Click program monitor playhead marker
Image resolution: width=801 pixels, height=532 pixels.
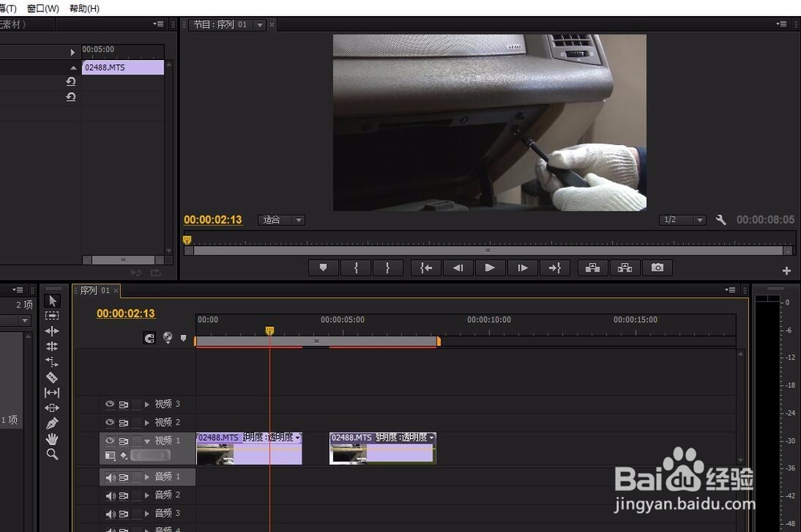187,240
